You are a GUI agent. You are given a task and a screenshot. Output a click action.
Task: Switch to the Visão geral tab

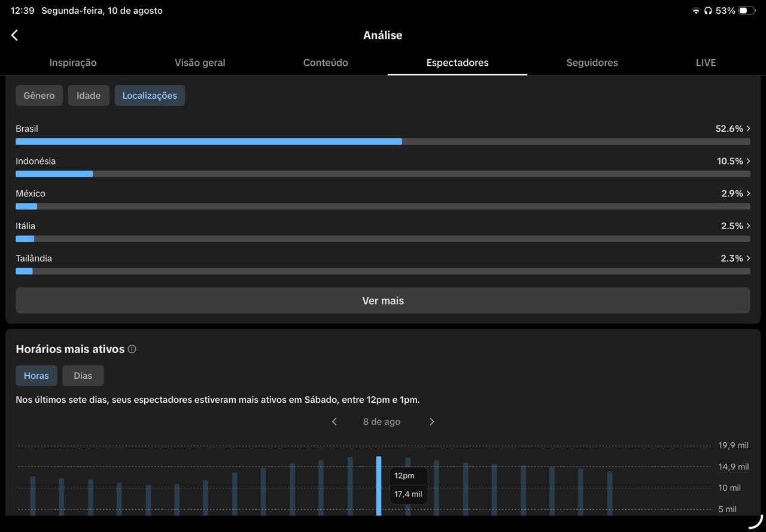(x=200, y=63)
